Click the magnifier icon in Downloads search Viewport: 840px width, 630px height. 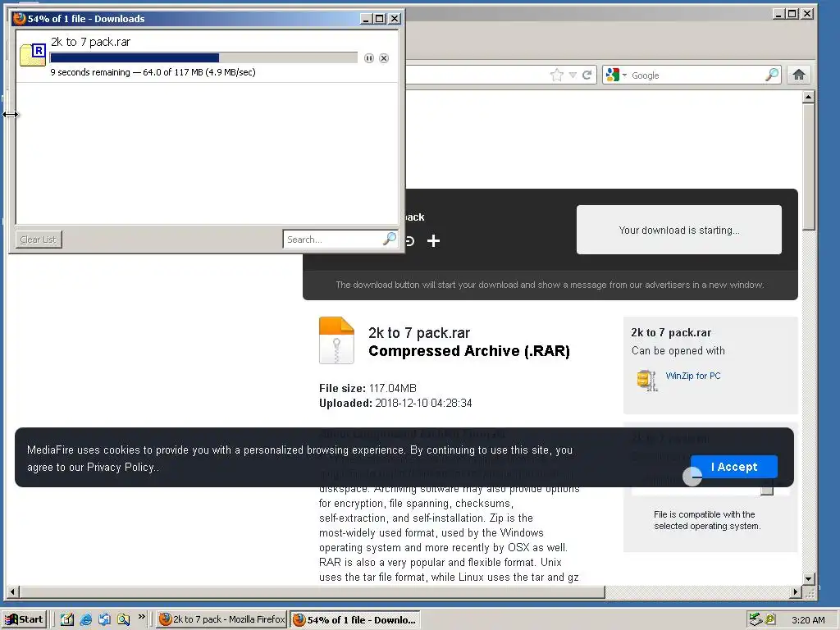click(x=390, y=239)
